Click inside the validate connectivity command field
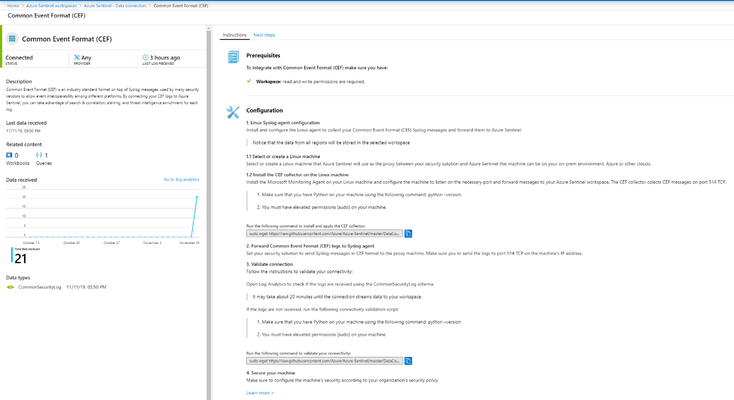The height and width of the screenshot is (400, 734). [x=324, y=361]
